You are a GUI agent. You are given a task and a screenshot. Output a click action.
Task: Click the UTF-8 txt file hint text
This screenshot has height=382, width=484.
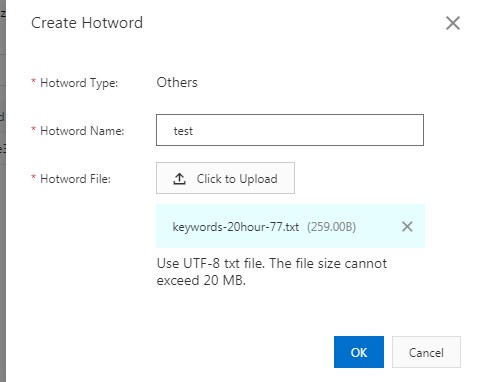click(x=272, y=272)
